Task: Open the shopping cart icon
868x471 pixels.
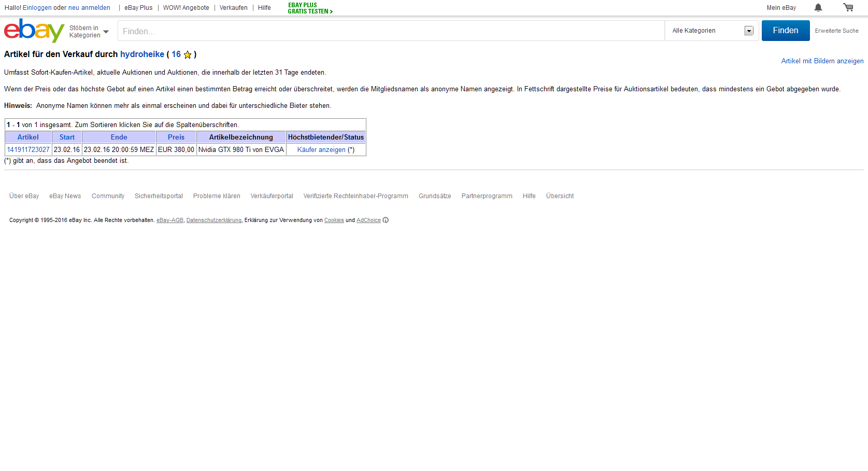Action: pos(848,7)
